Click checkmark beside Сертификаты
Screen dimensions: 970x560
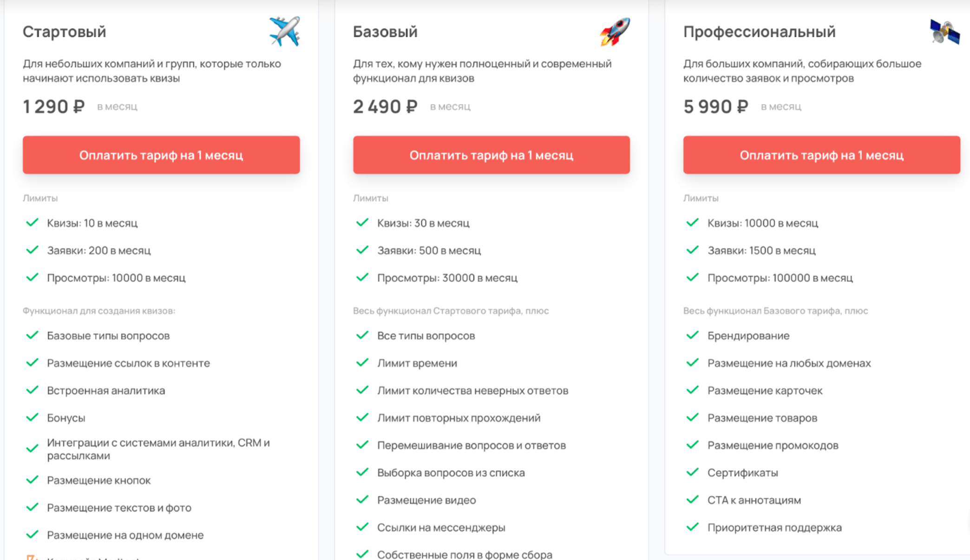692,472
